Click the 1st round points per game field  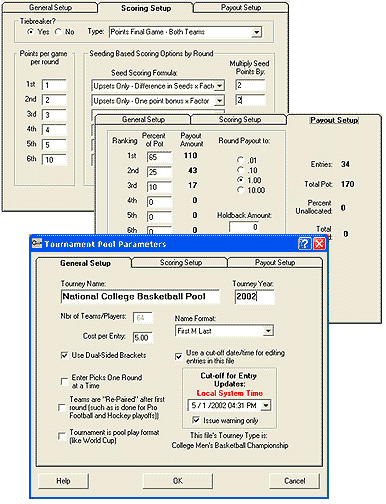click(x=54, y=85)
